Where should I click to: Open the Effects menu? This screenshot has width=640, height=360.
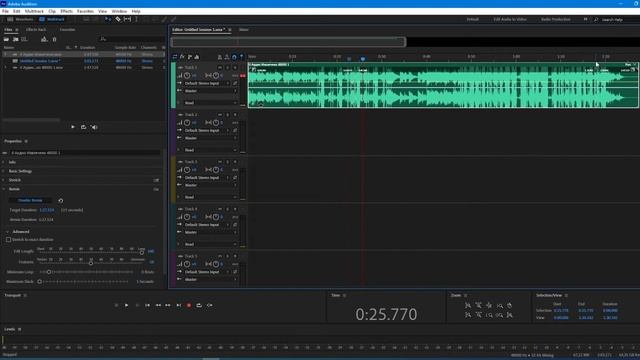(67, 11)
